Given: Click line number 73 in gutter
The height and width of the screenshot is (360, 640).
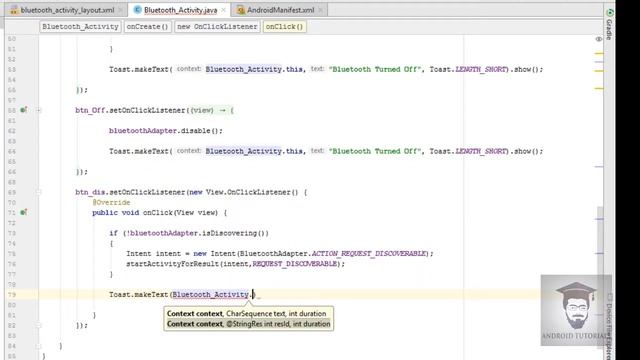Looking at the screenshot, I should point(11,233).
